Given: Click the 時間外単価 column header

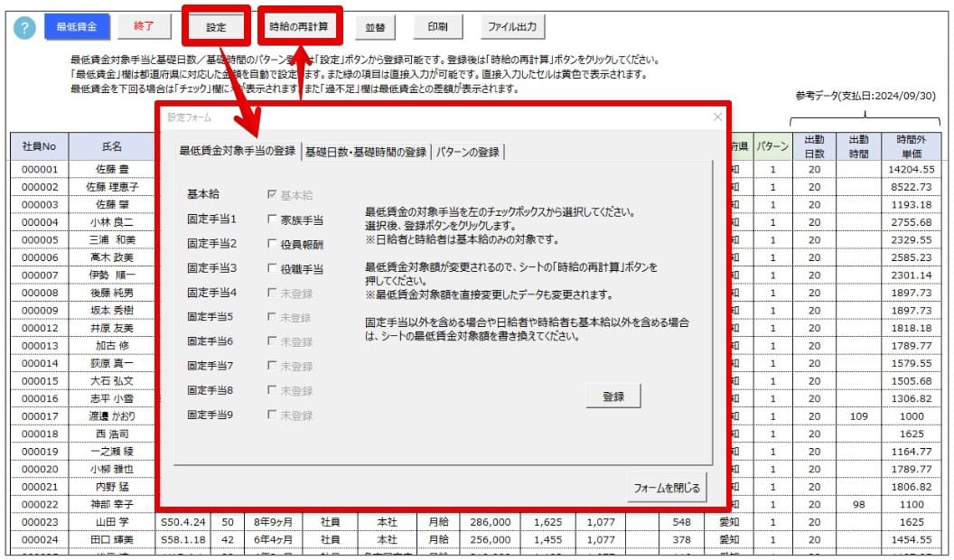Looking at the screenshot, I should point(912,146).
